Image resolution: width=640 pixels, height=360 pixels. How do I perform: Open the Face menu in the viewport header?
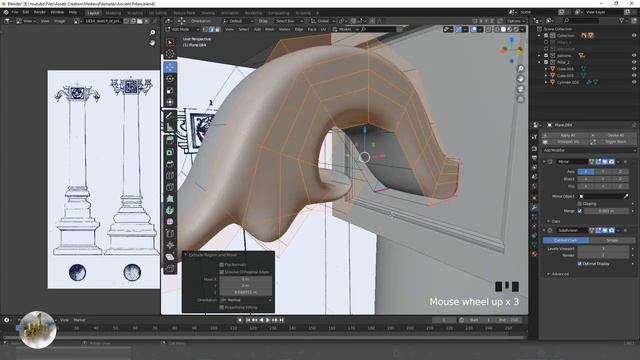click(312, 29)
